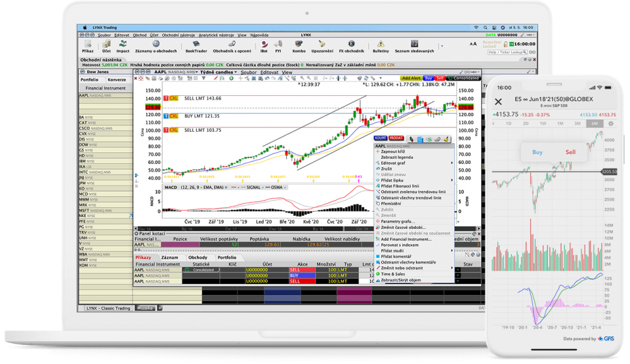Image resolution: width=630 pixels, height=364 pixels.
Task: Switch to the Konverze tab
Action: pos(117,79)
